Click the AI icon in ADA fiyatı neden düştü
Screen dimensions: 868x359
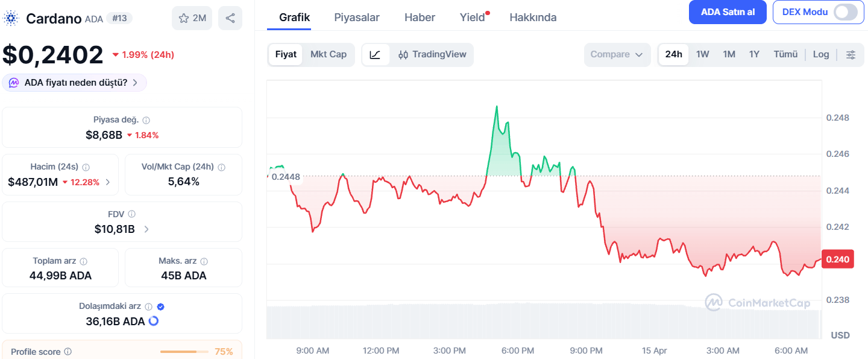(14, 83)
